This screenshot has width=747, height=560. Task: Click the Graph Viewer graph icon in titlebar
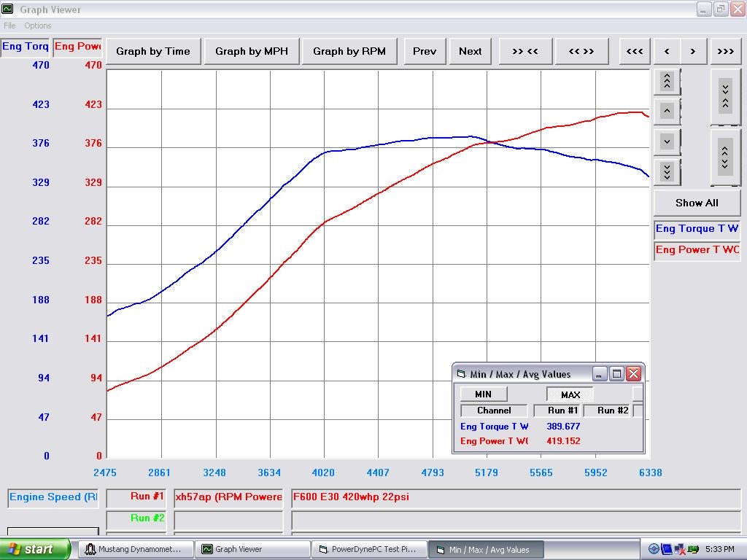pyautogui.click(x=8, y=9)
